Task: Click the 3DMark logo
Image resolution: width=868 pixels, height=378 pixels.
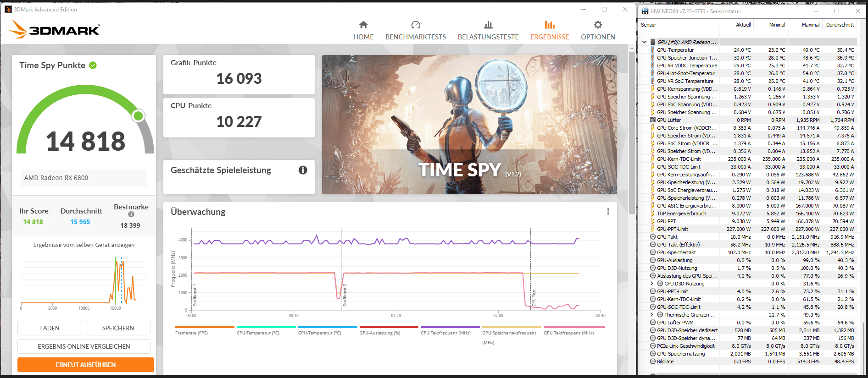Action: (55, 29)
